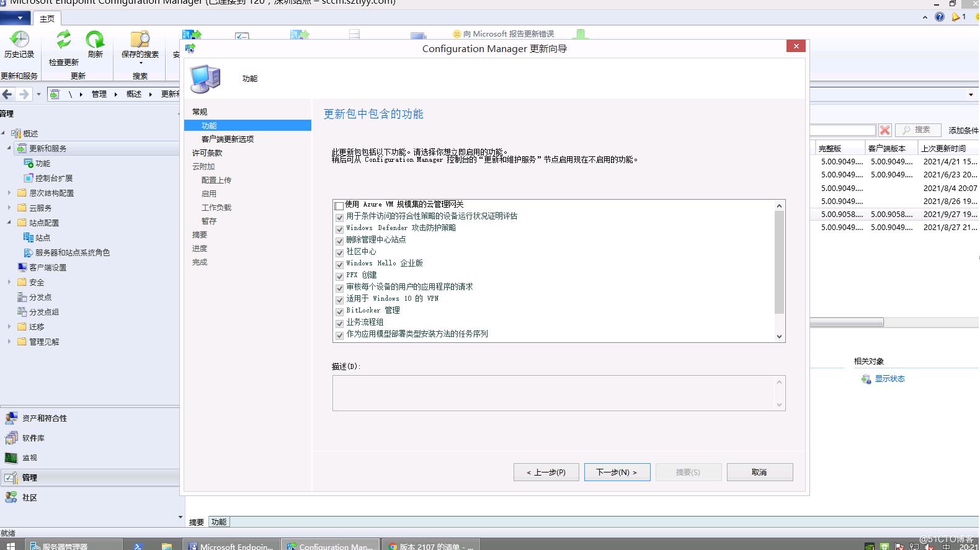This screenshot has width=980, height=550.
Task: Select 常规 wizard step
Action: [x=200, y=112]
